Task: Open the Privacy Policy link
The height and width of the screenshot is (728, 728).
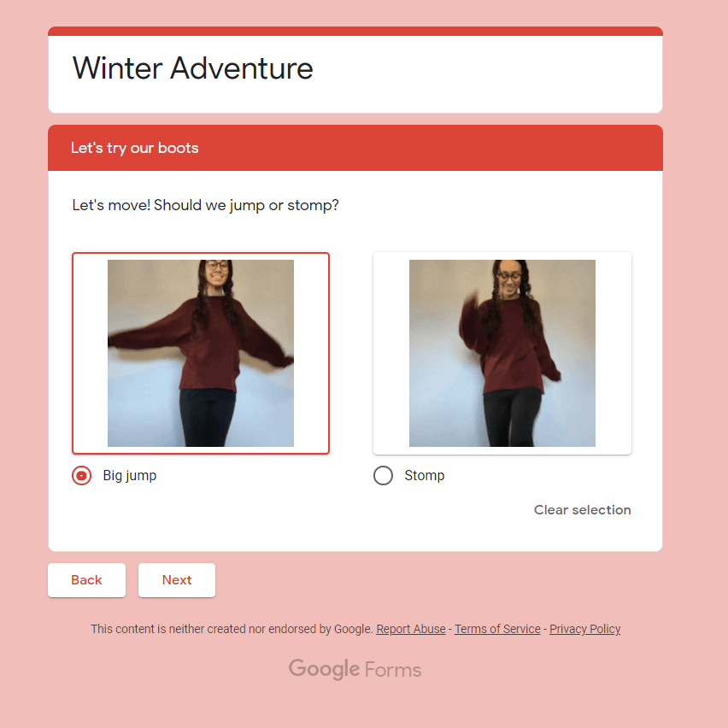Action: pyautogui.click(x=585, y=629)
